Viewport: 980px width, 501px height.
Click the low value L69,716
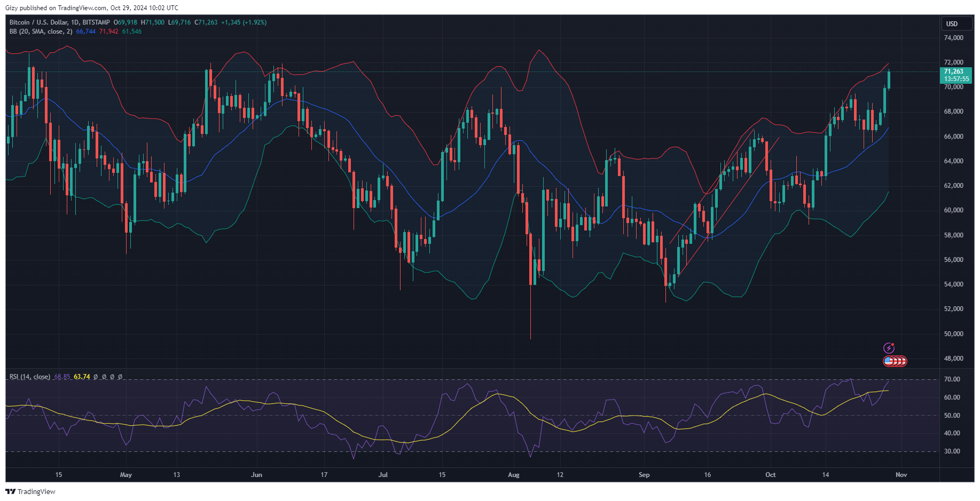coord(179,22)
